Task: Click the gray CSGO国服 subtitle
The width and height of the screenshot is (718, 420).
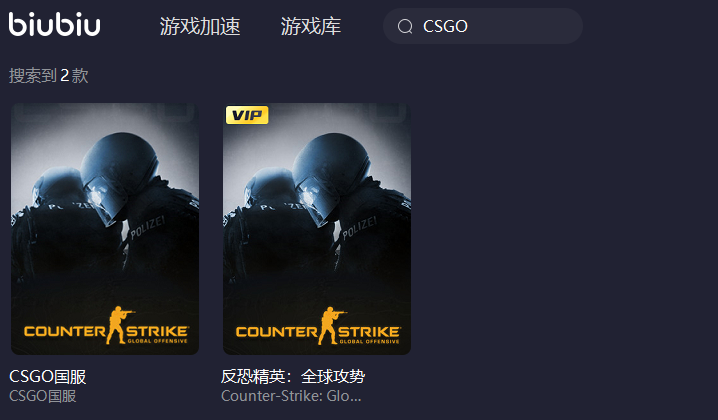Action: point(43,396)
